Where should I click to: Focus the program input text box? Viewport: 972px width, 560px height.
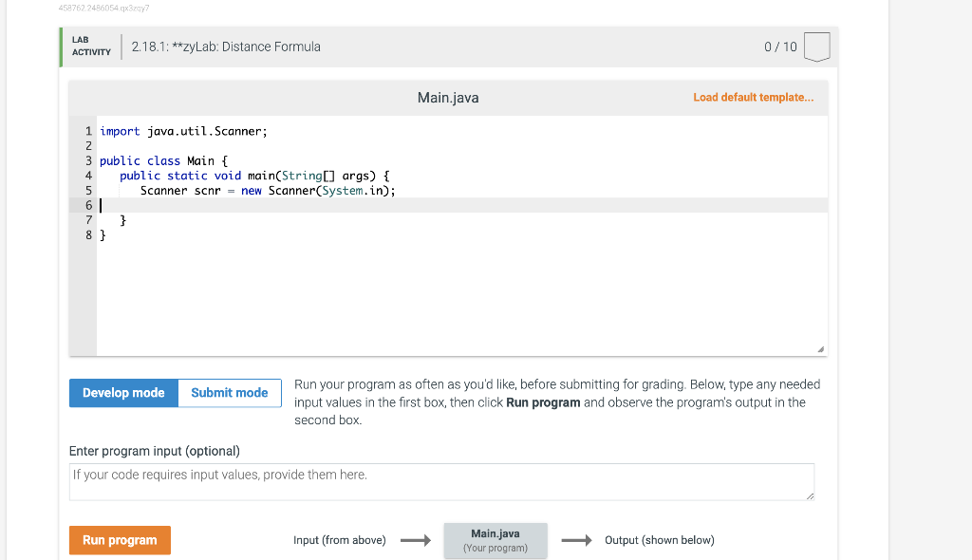[441, 481]
